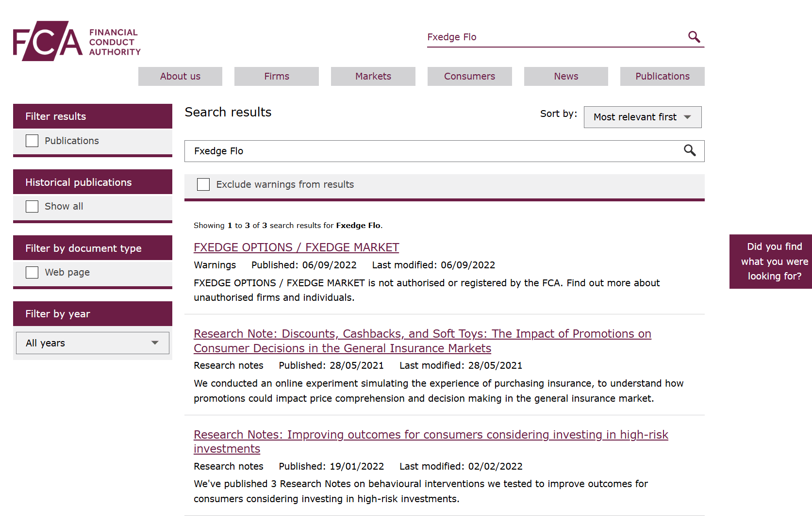Click the online experiment description of second result
The height and width of the screenshot is (523, 812).
point(438,391)
